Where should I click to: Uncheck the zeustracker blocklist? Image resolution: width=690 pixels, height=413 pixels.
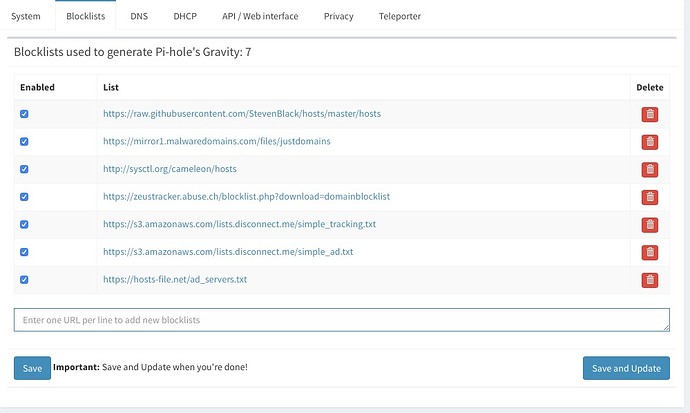tap(24, 197)
